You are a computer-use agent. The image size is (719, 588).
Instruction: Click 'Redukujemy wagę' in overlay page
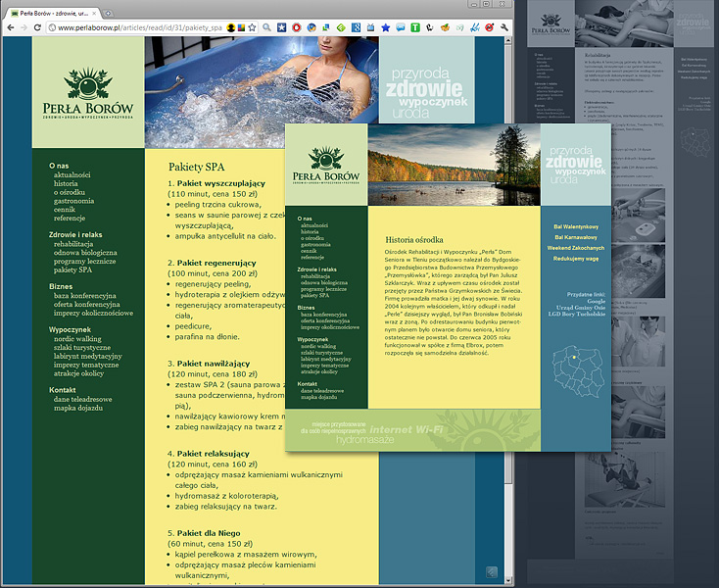576,259
